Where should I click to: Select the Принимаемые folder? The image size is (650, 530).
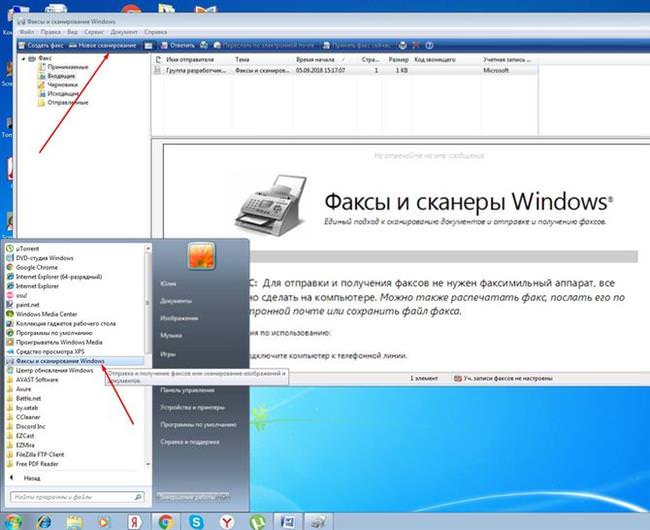63,67
